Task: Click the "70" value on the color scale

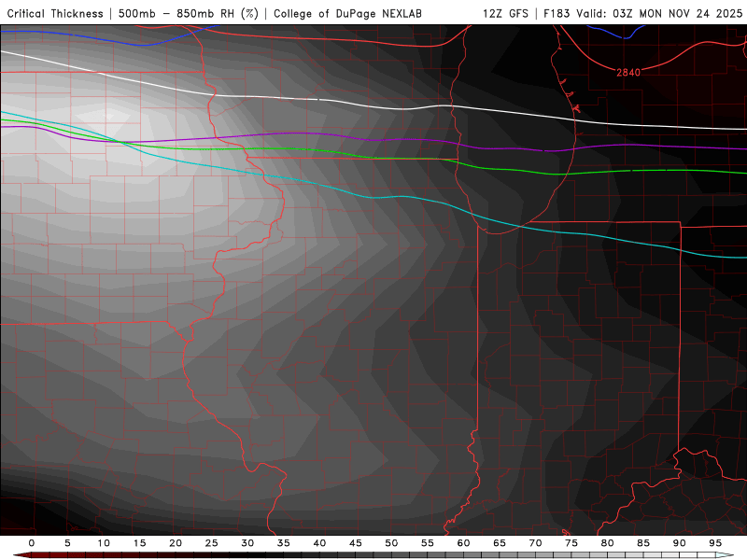Action: 535,543
